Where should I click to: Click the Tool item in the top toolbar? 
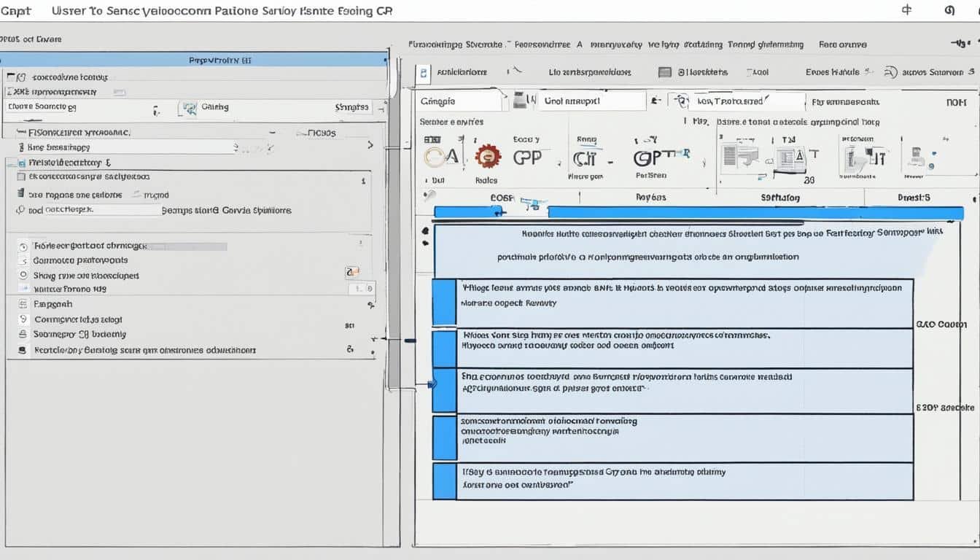tap(758, 72)
